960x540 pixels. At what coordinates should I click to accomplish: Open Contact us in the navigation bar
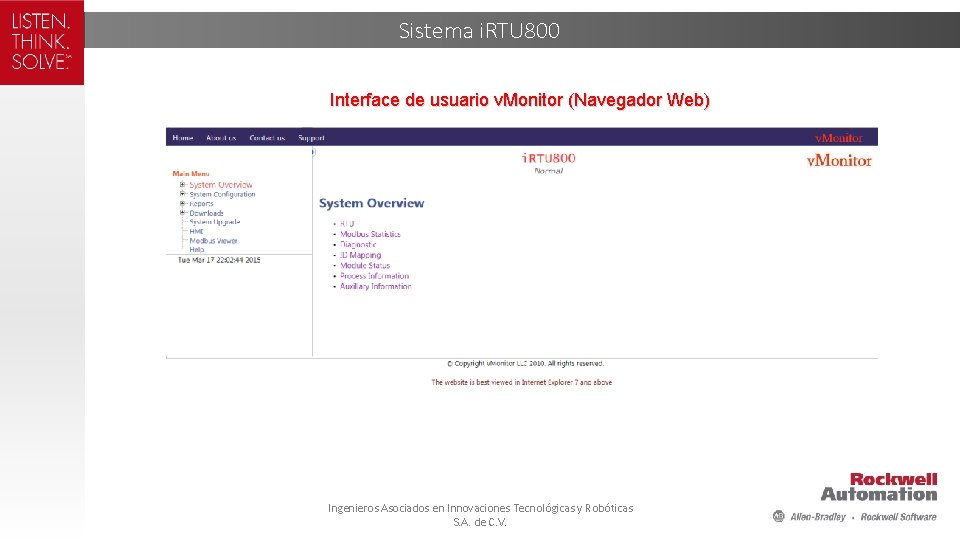[x=267, y=138]
